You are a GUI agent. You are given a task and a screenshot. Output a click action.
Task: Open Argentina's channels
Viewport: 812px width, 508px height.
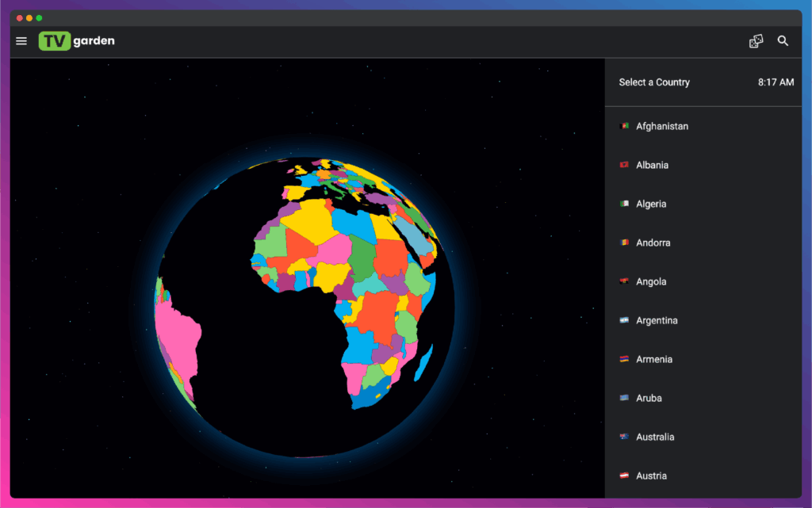coord(703,320)
